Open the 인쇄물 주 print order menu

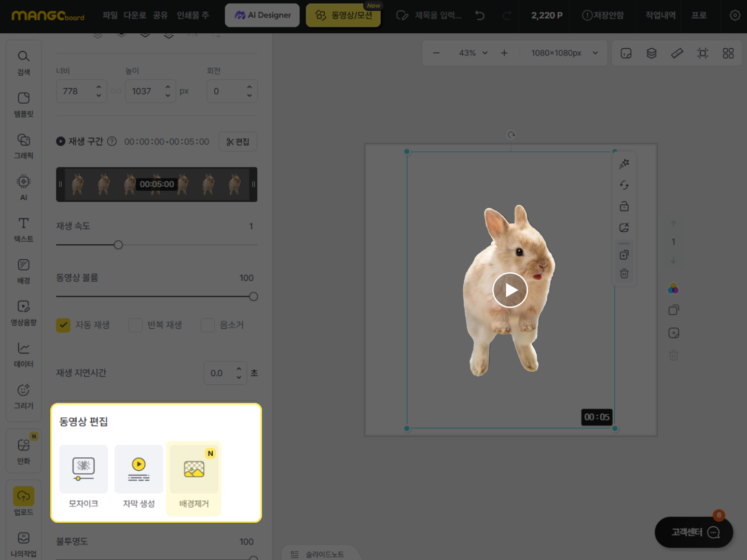[193, 16]
